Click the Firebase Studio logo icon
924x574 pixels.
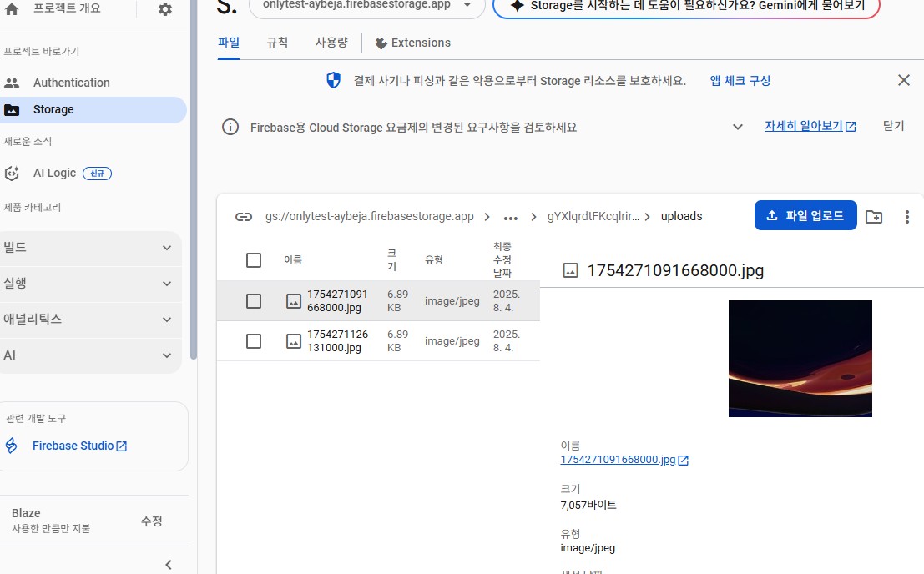pos(11,446)
